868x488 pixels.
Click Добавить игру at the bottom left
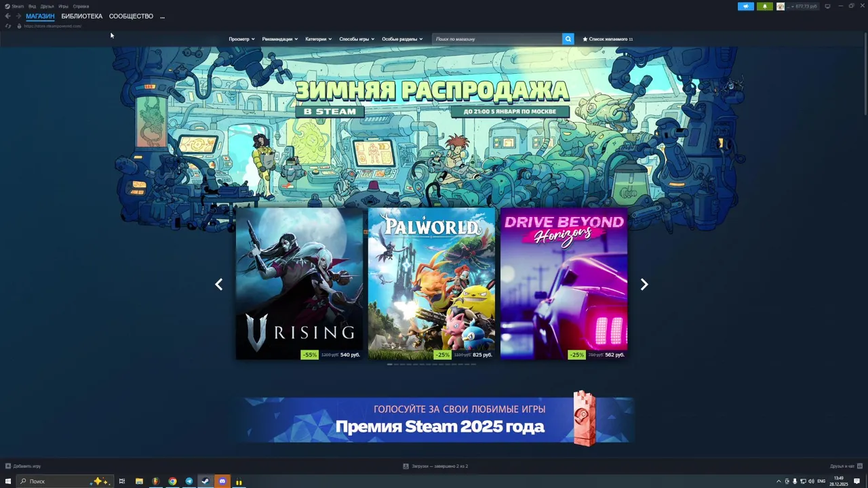coord(23,466)
